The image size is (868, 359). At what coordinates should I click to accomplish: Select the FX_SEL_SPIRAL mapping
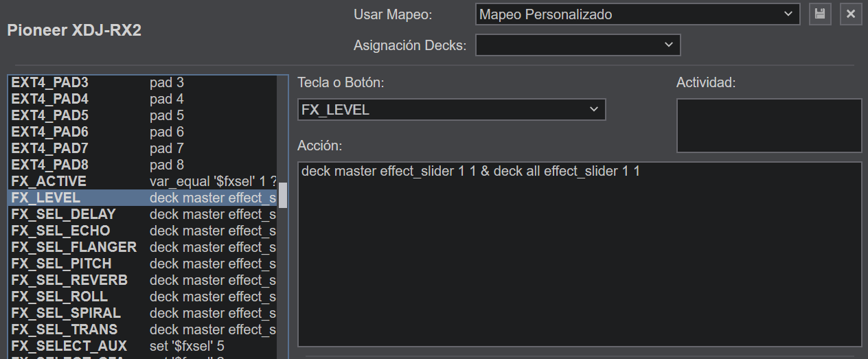(144, 313)
